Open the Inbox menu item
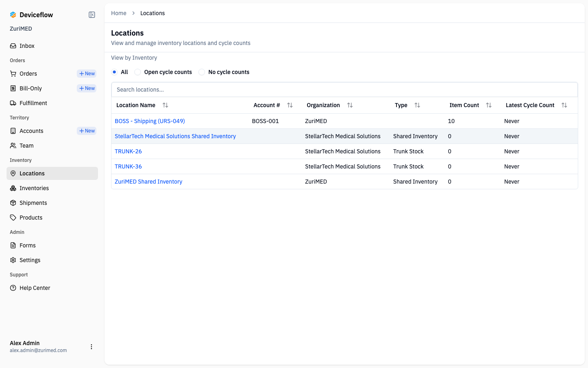 pos(52,46)
